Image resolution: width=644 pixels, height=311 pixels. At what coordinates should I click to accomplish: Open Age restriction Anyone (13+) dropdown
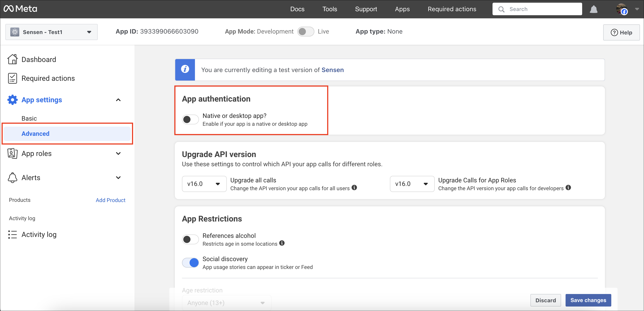pyautogui.click(x=227, y=303)
